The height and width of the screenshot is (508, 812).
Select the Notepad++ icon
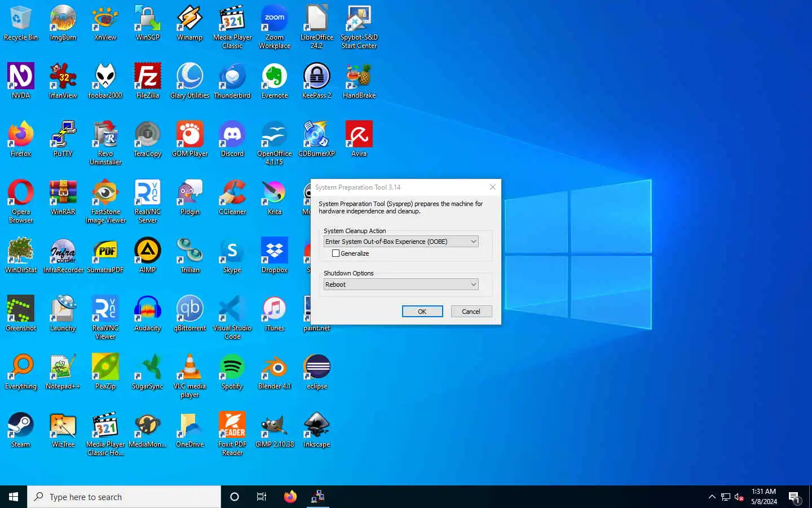[63, 373]
